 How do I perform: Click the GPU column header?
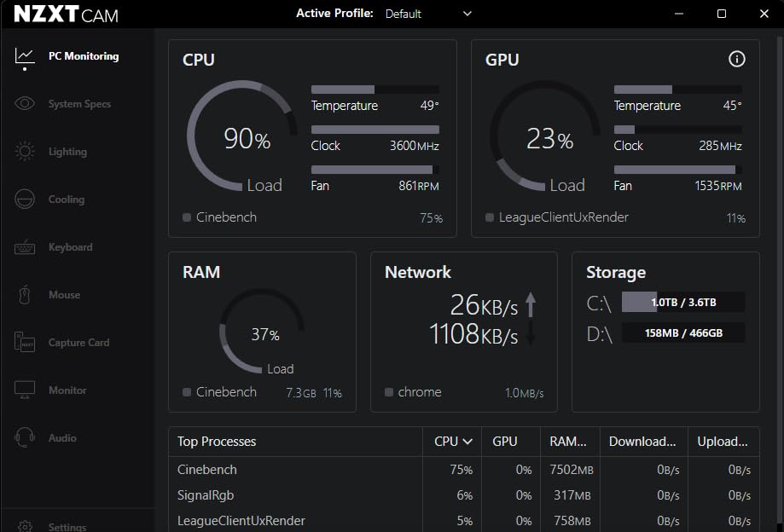[x=505, y=442]
